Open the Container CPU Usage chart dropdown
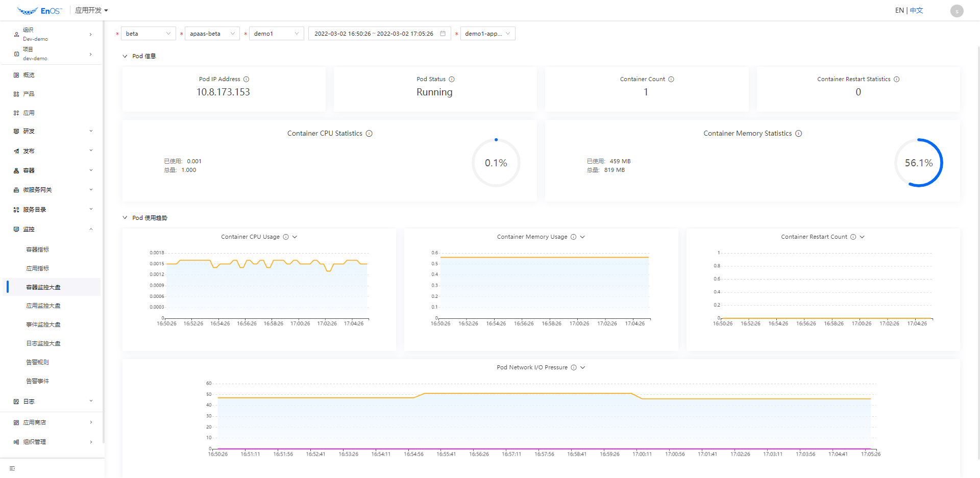Screen dimensions: 980x478 tap(294, 237)
